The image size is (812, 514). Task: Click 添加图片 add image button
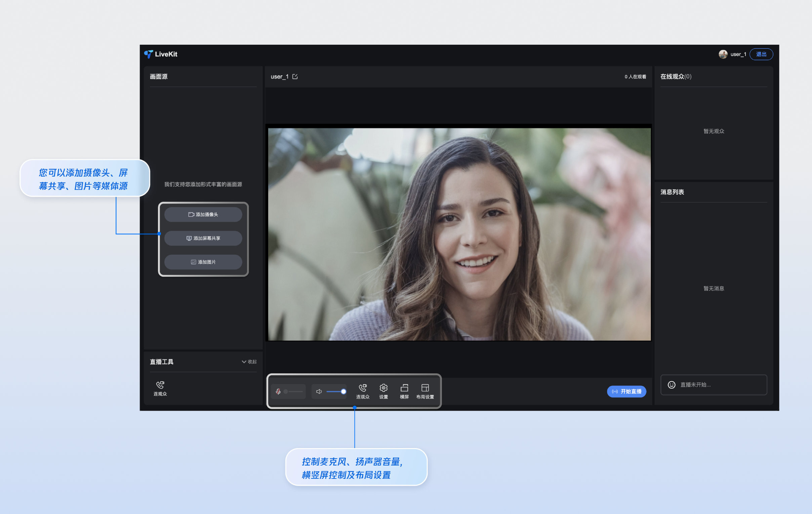pos(203,262)
